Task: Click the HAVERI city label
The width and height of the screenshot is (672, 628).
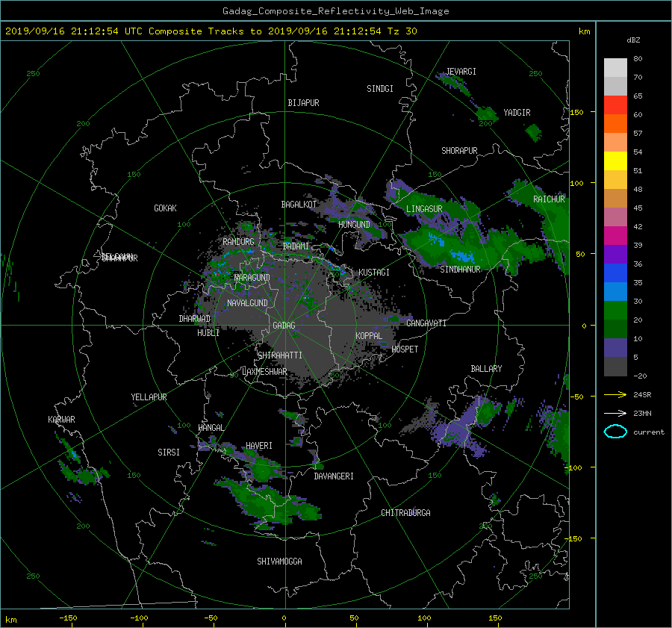Action: coord(259,446)
